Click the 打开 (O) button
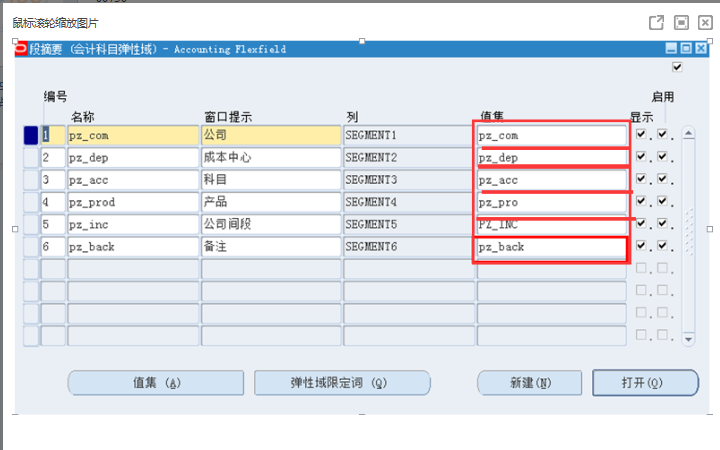Image resolution: width=720 pixels, height=450 pixels. [630, 382]
